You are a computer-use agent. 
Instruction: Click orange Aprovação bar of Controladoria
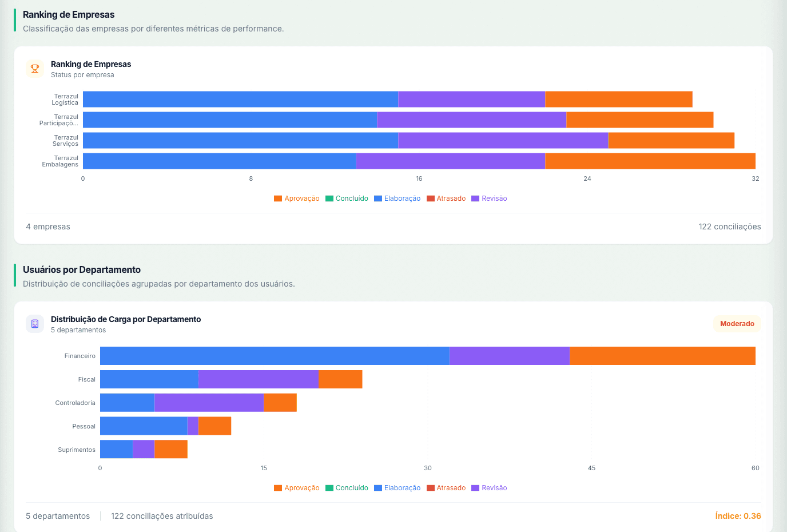click(280, 403)
